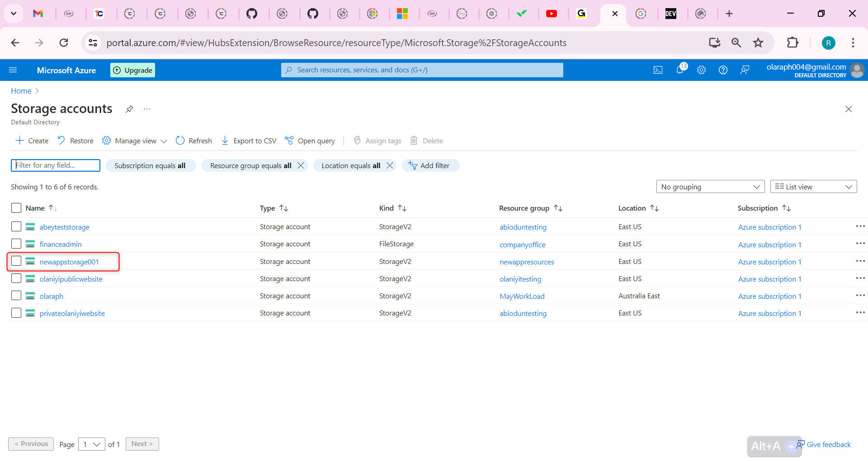Open more options for financeadmin row
The height and width of the screenshot is (461, 868).
click(x=860, y=244)
